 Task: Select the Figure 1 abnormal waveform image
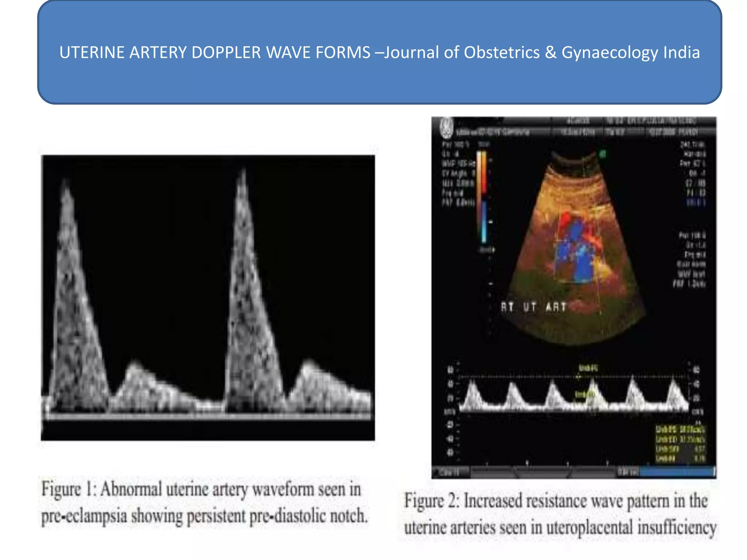(x=208, y=297)
